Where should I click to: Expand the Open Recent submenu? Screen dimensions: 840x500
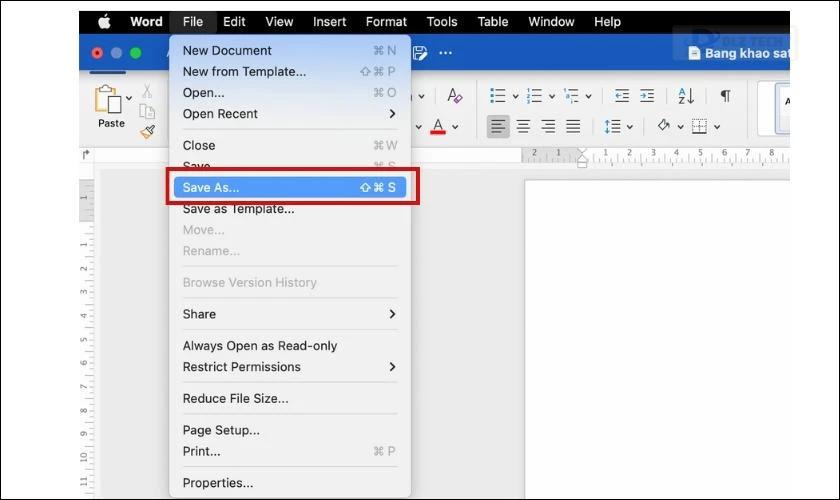290,114
